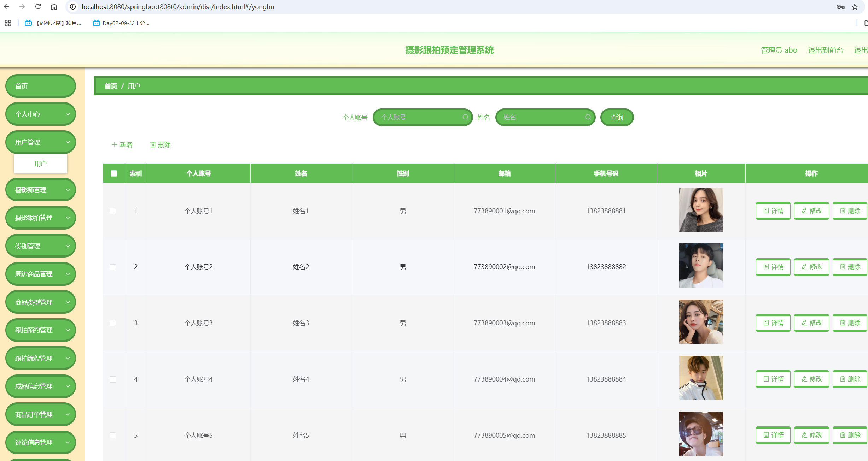The image size is (868, 461).
Task: Delete the 姓名1 row via 删除
Action: pyautogui.click(x=850, y=211)
